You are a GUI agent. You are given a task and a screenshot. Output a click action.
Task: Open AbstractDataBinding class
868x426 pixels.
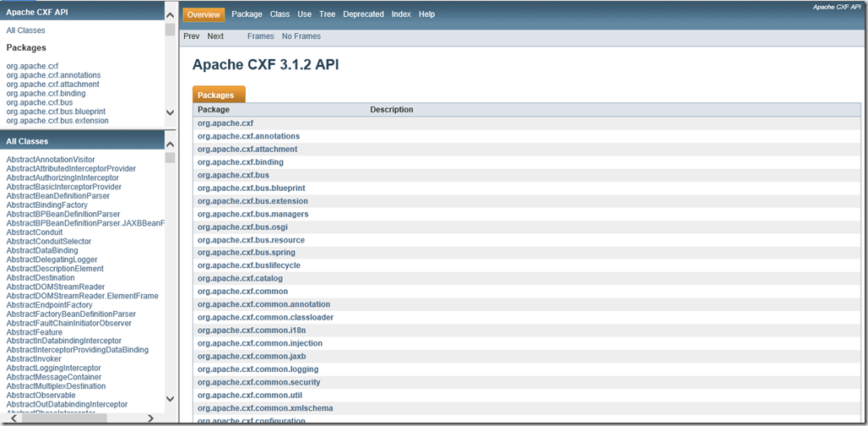[x=42, y=250]
